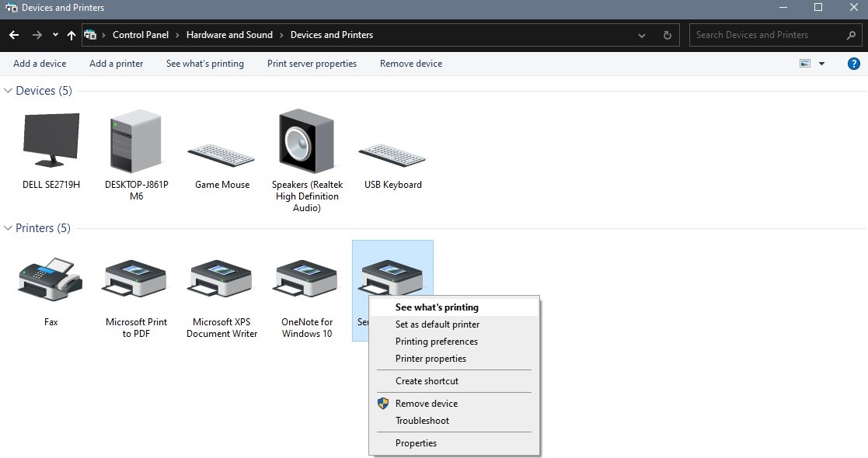Select the Fax printer icon
The image size is (868, 458).
pos(51,281)
